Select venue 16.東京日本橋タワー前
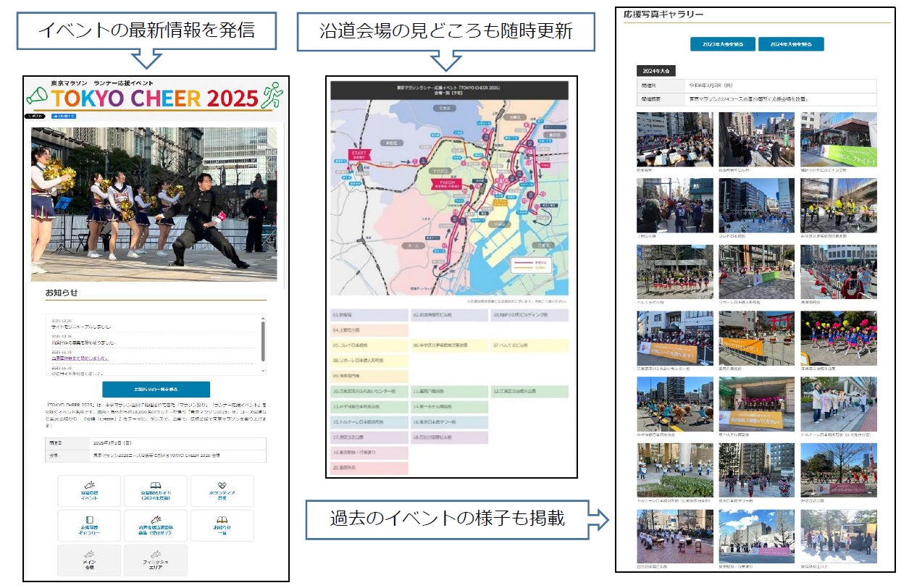The image size is (909, 588). [449, 421]
